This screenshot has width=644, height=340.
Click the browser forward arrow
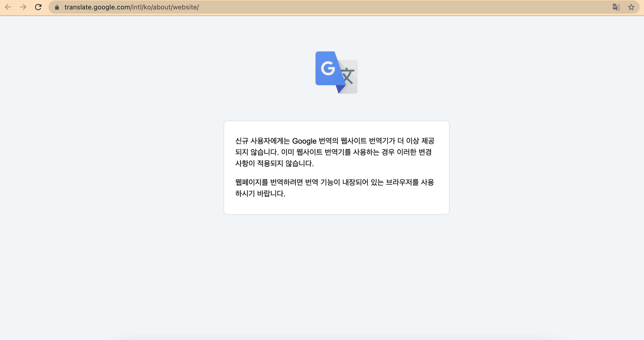click(x=23, y=7)
